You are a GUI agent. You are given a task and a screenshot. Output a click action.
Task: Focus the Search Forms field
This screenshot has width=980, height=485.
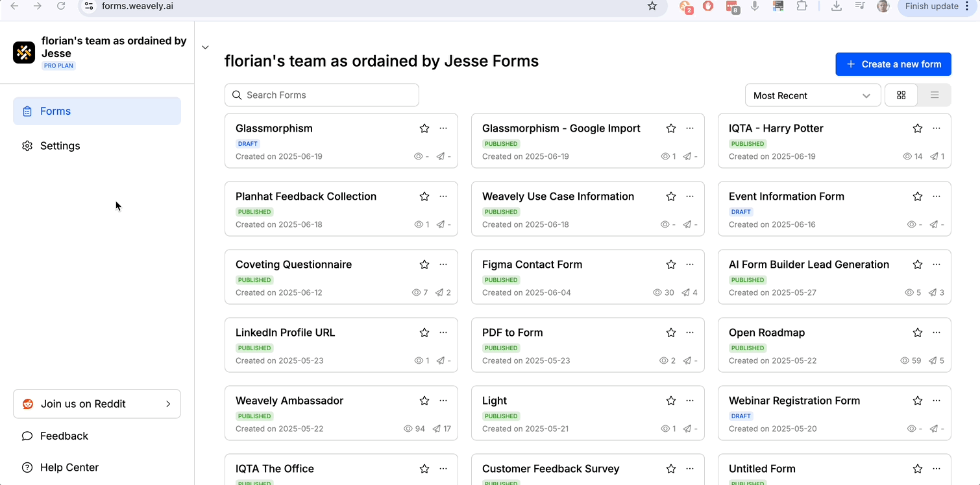[322, 95]
